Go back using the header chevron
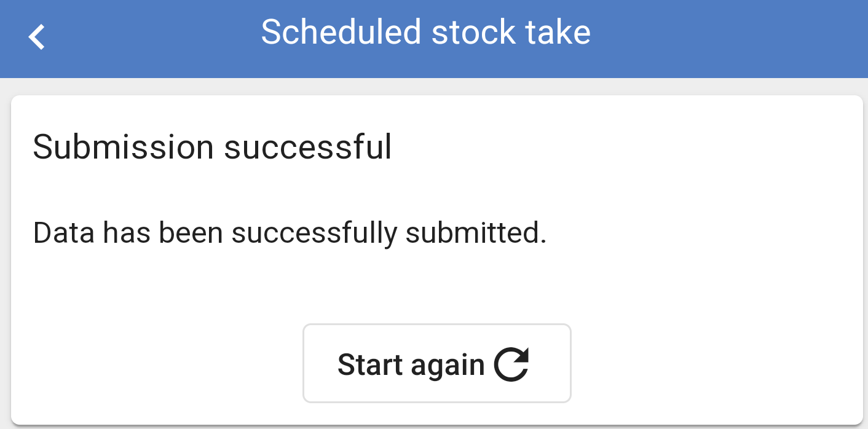This screenshot has width=868, height=429. tap(37, 37)
